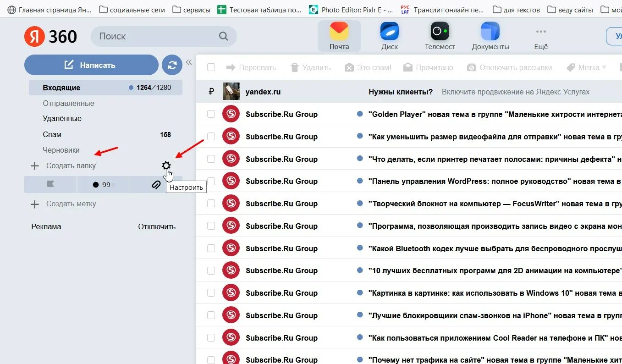Click plus icon next to Создать папку
Image resolution: width=622 pixels, height=364 pixels.
(34, 166)
